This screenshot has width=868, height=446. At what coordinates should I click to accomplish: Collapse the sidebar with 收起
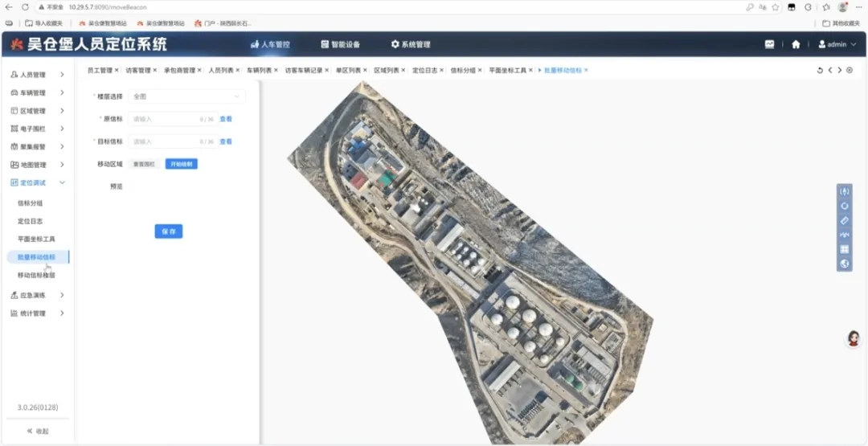[x=38, y=431]
